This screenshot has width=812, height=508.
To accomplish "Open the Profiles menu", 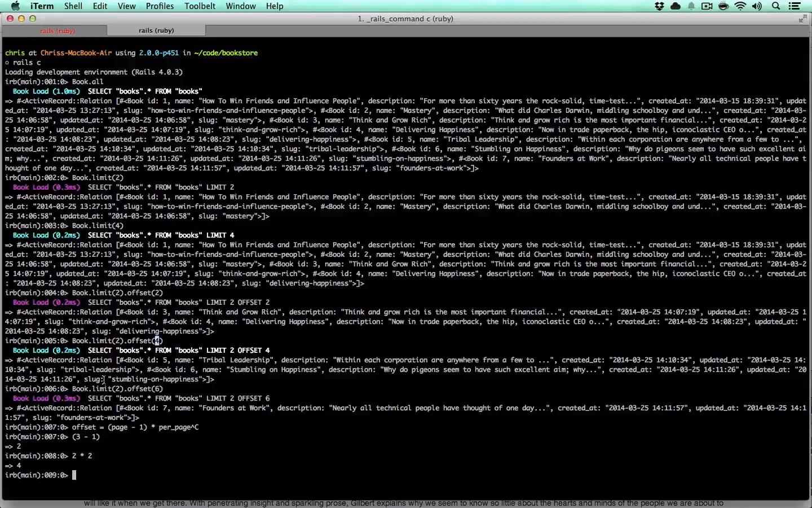I will tap(160, 6).
